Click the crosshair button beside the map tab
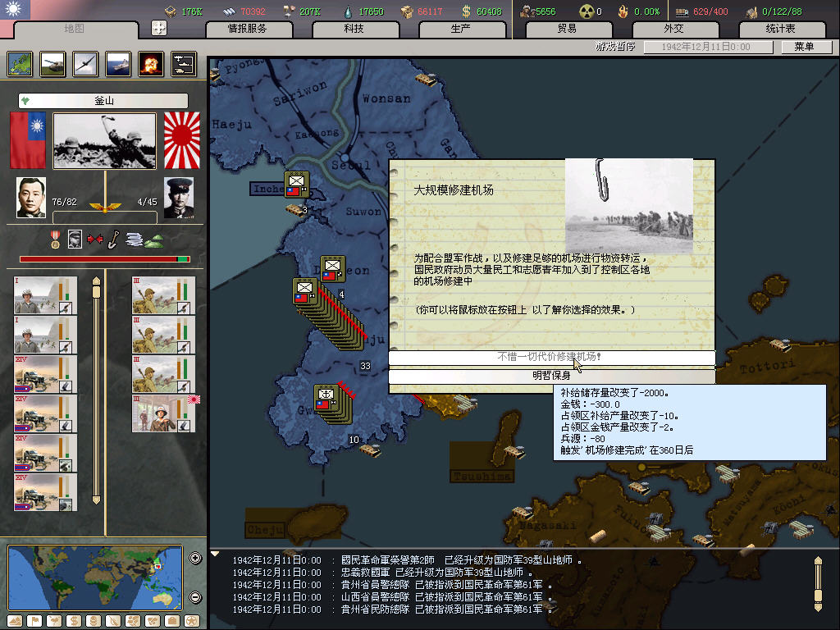Screen dimensions: 840x630 coord(159,28)
